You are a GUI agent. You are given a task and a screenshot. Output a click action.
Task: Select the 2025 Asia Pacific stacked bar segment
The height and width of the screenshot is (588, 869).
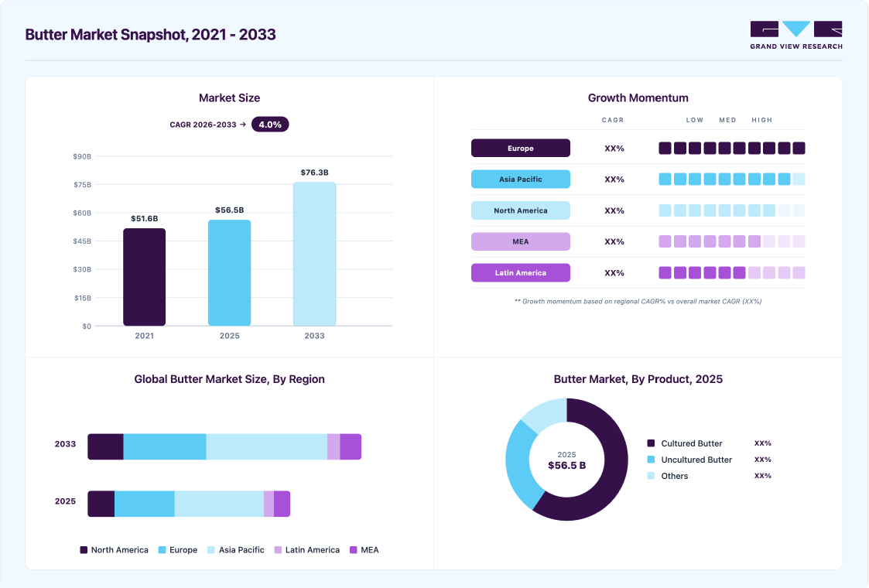tap(219, 504)
